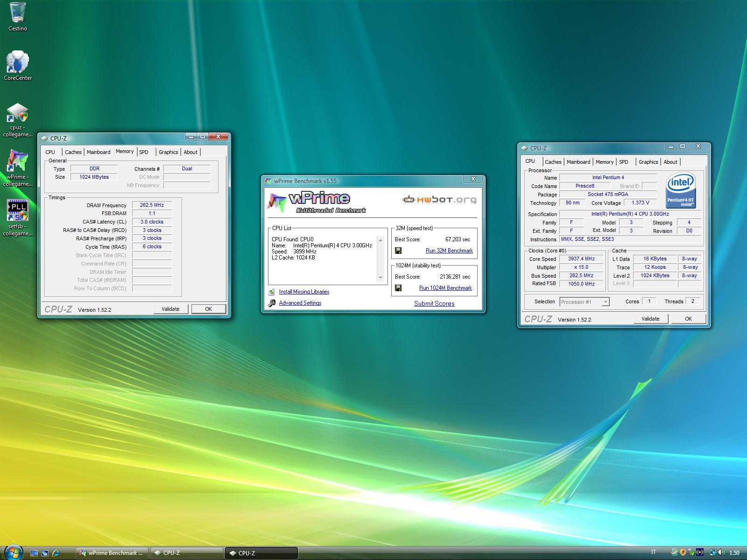This screenshot has height=560, width=747.
Task: Click the IT language indicator
Action: 653,552
